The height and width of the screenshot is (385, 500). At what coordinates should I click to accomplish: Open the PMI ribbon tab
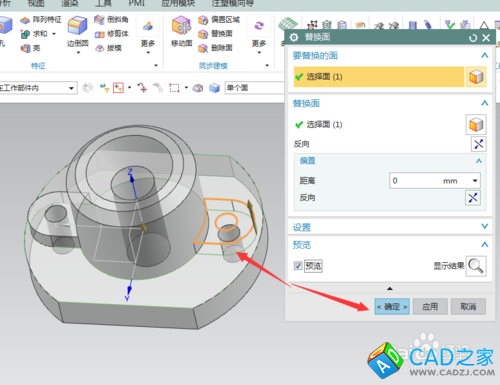[x=137, y=3]
